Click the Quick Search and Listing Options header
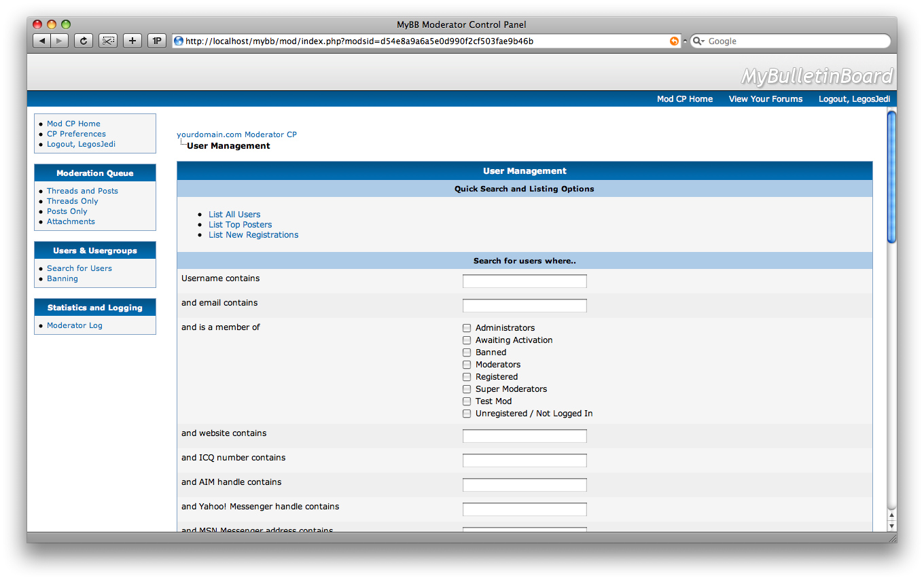Screen dimensions: 924x580 point(525,189)
